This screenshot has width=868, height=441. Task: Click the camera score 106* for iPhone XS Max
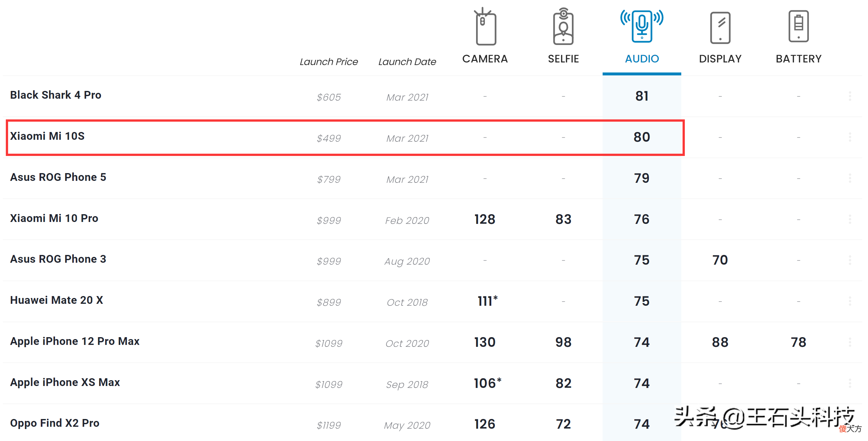point(487,383)
